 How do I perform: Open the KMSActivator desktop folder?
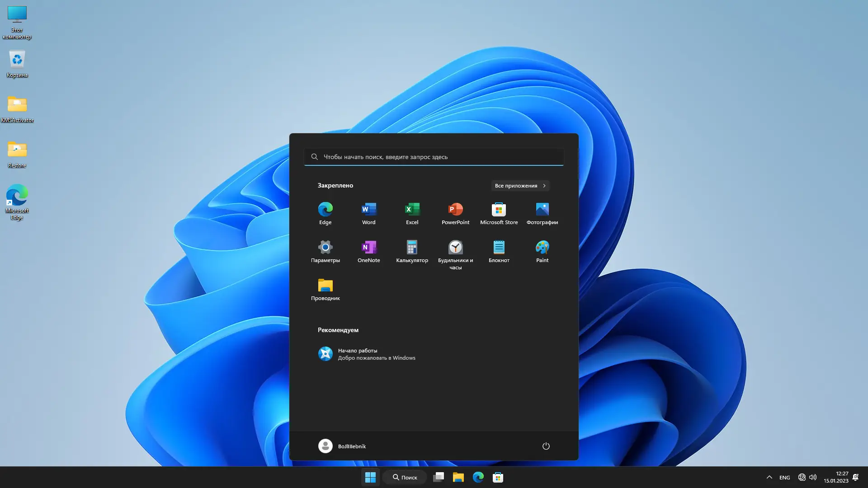pos(17,109)
